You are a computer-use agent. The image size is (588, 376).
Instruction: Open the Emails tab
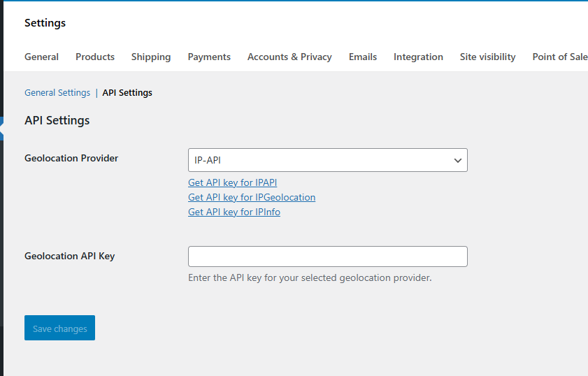coord(363,57)
